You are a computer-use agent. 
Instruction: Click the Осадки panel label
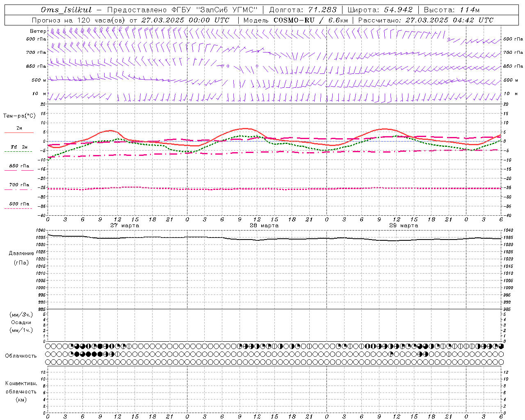[21, 322]
